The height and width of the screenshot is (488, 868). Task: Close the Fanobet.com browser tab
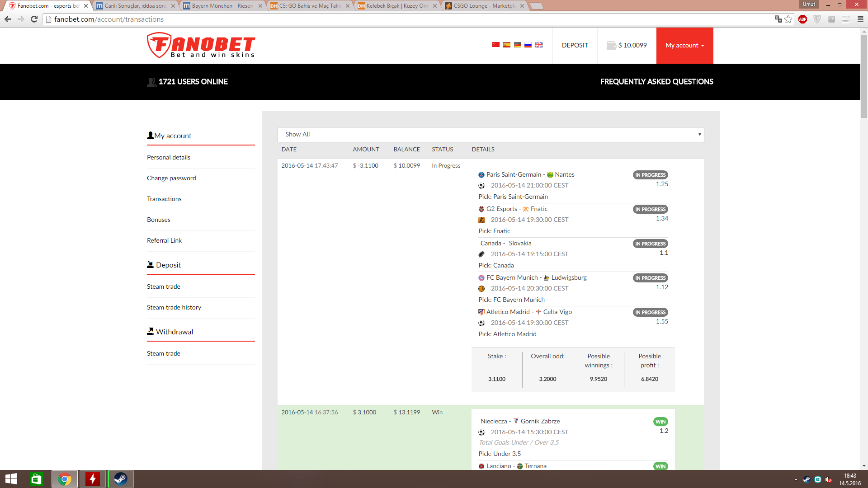tap(86, 6)
